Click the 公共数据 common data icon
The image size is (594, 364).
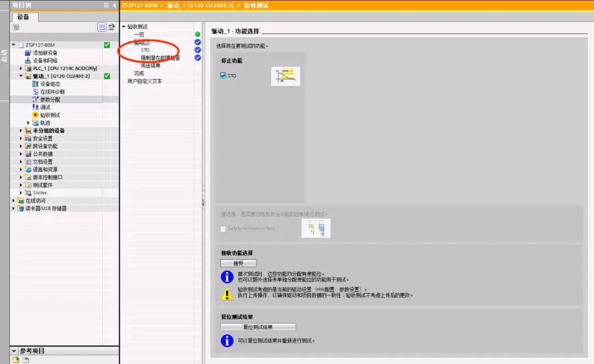[28, 154]
